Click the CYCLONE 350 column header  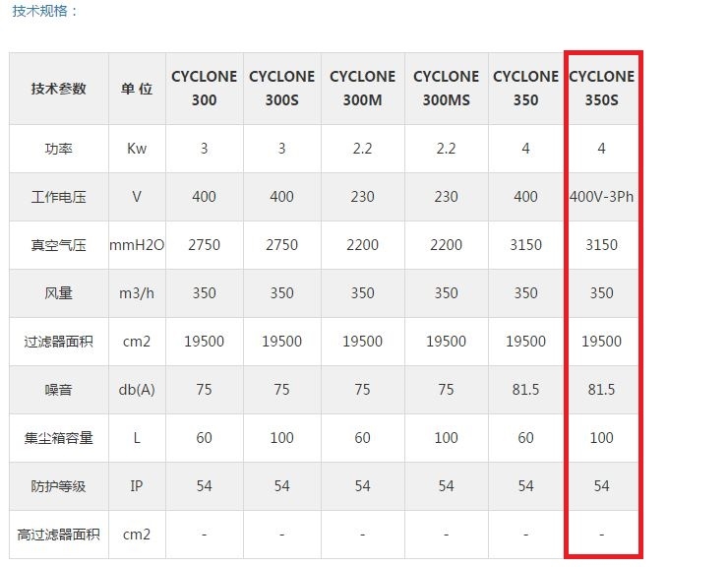(x=525, y=89)
